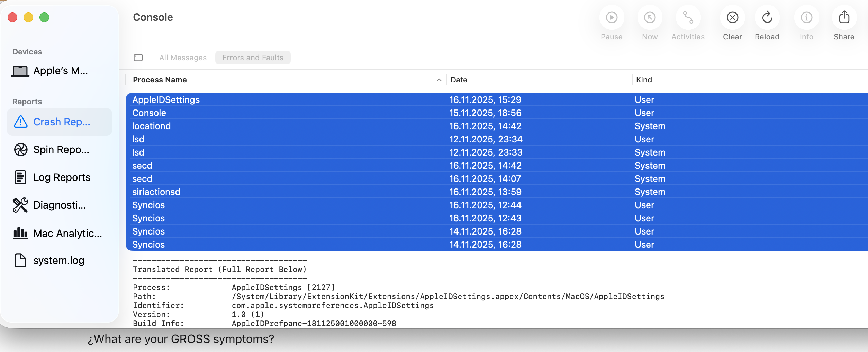Click the Spin Reports pinwheel icon

pos(21,150)
